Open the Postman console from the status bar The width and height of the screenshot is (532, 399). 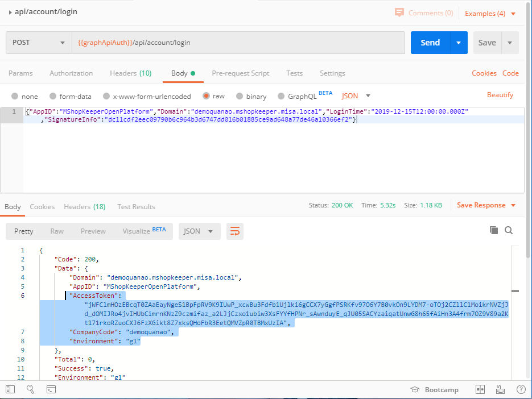(51, 389)
